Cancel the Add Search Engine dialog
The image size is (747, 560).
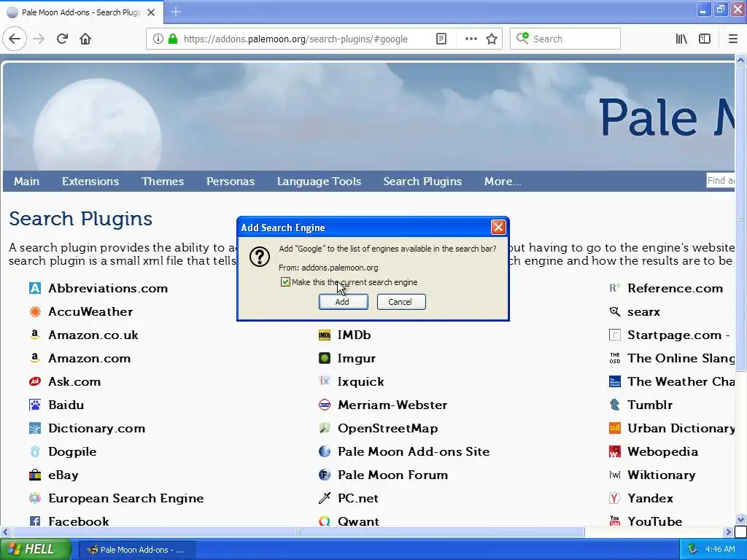[x=401, y=301]
